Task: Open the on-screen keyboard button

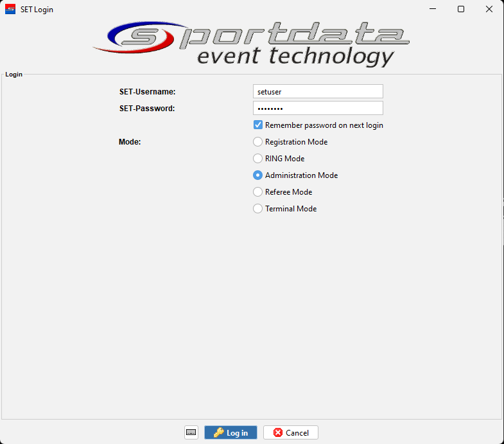Action: point(191,432)
